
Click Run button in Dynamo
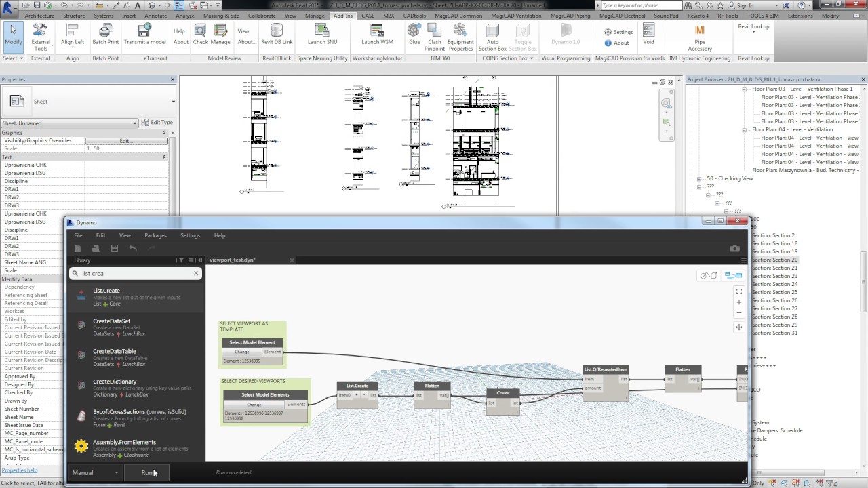pos(147,472)
